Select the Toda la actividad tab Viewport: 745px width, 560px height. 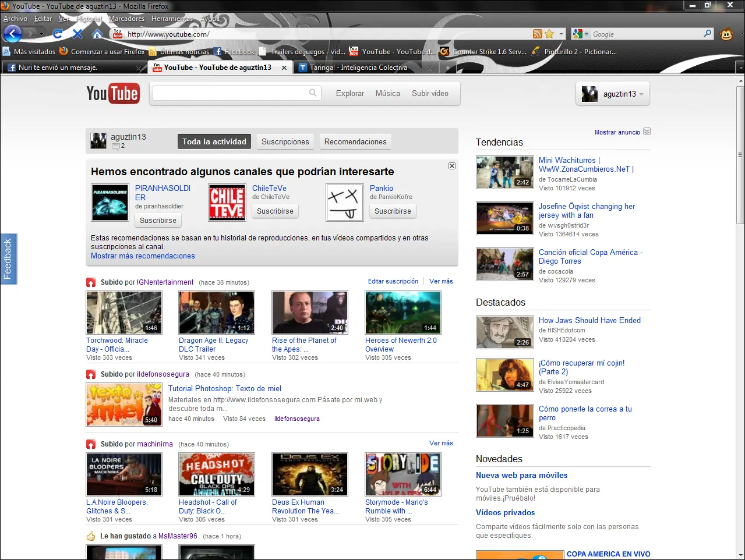[214, 141]
